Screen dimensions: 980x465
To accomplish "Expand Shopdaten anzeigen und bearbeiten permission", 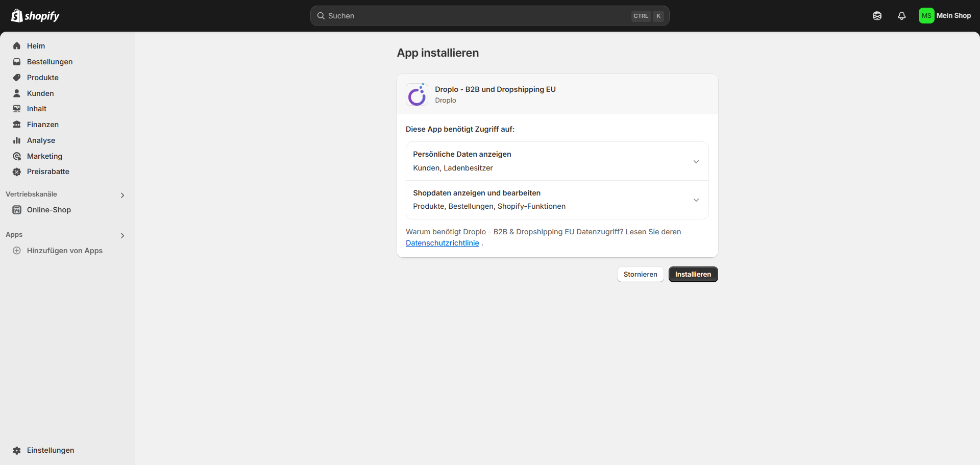I will 696,200.
